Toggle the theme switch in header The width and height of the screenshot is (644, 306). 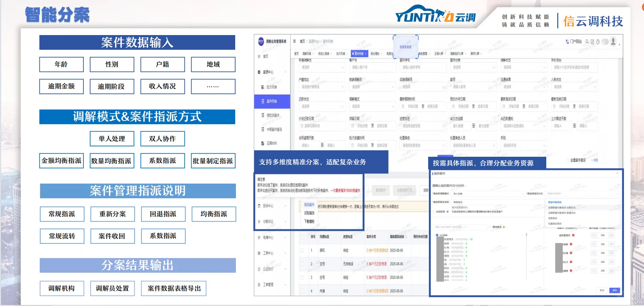point(605,42)
